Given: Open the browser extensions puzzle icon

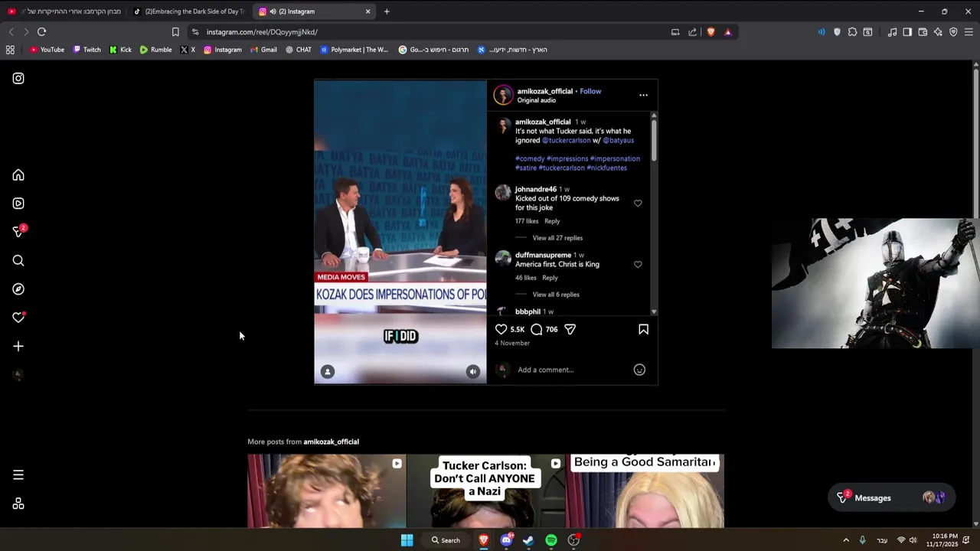Looking at the screenshot, I should [x=852, y=32].
